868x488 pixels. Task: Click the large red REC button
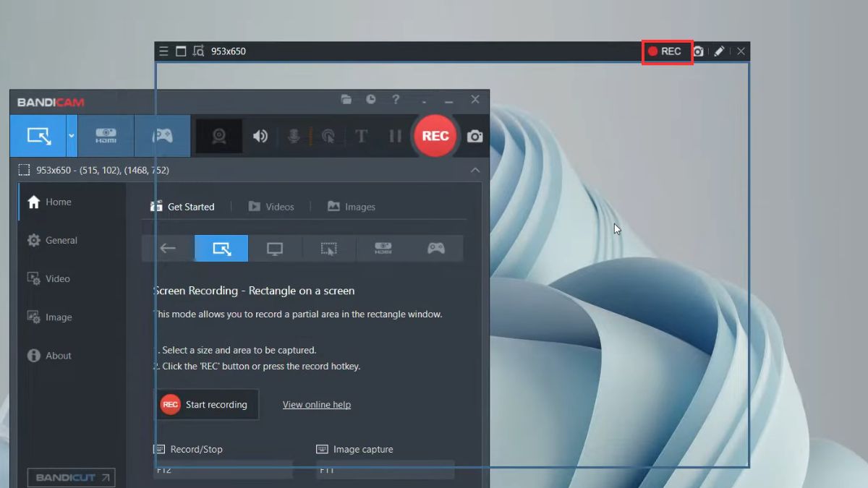(435, 136)
